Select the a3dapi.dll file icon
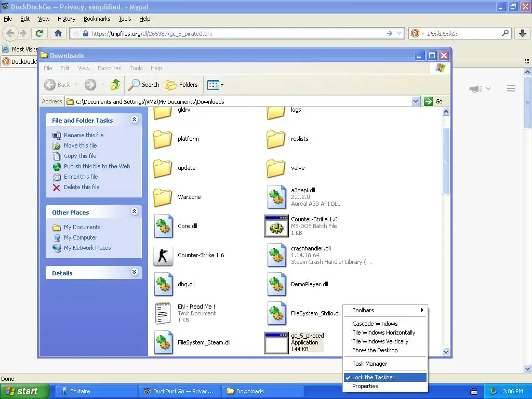Screen dimensions: 532x399 pyautogui.click(x=276, y=197)
